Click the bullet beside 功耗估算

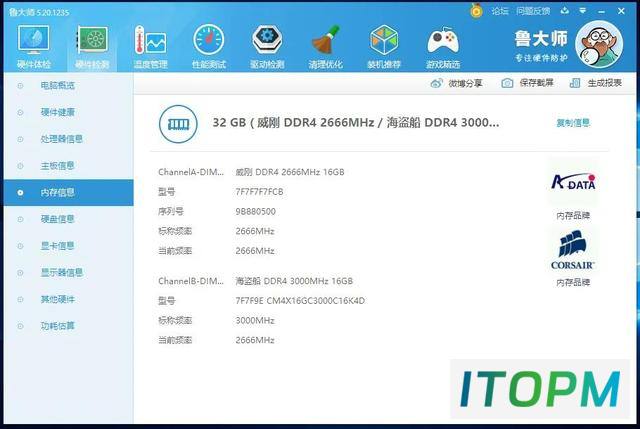pos(20,327)
